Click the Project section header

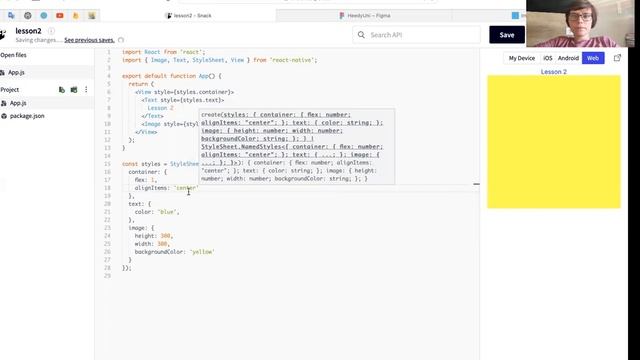pyautogui.click(x=10, y=89)
